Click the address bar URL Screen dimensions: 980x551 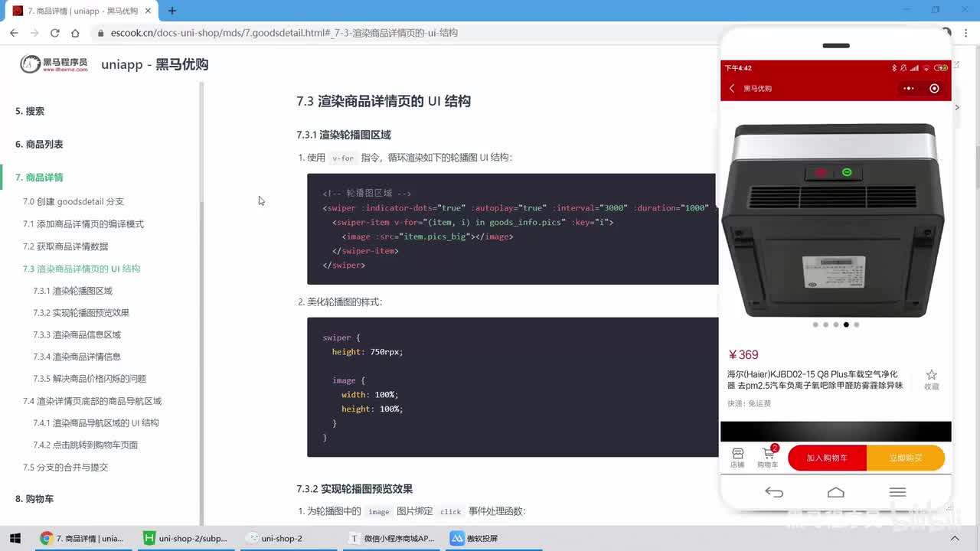284,33
